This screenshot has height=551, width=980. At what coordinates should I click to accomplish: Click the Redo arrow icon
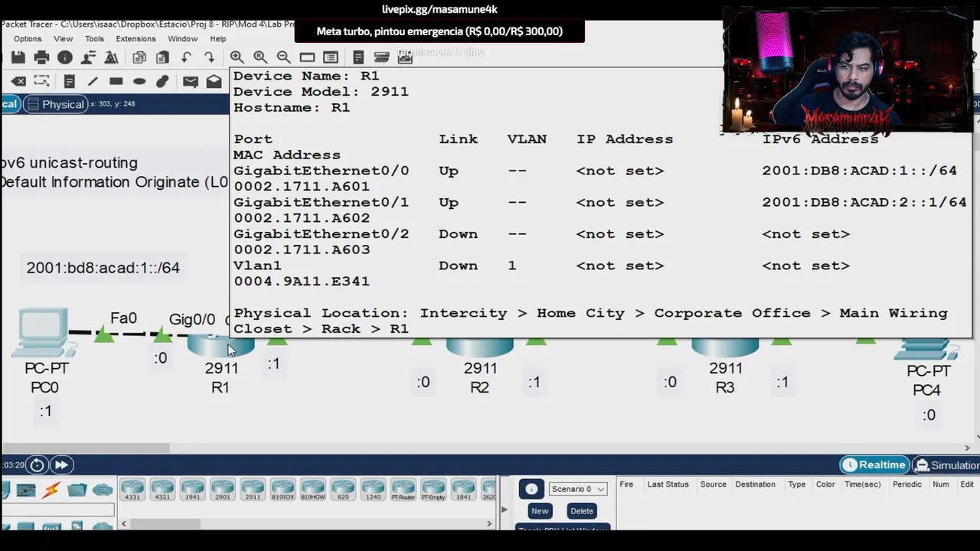209,57
